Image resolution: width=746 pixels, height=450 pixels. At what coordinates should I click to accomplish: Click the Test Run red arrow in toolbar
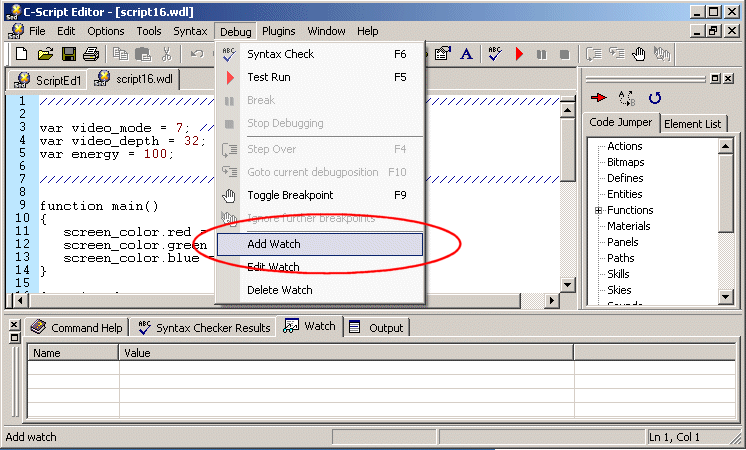pos(519,54)
